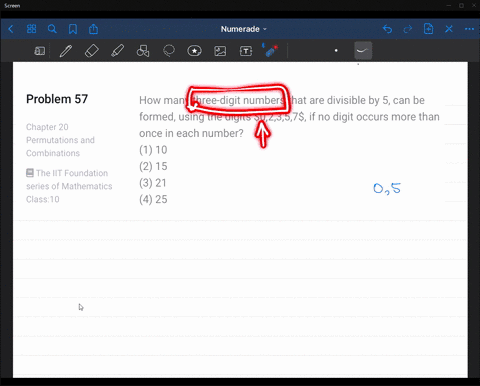The height and width of the screenshot is (386, 480).
Task: Bookmark the current page
Action: coord(73,29)
